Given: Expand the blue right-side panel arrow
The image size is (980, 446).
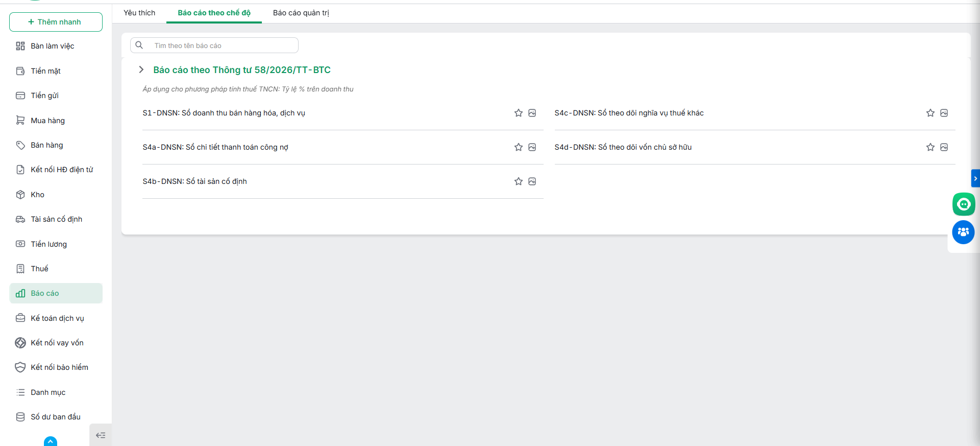Looking at the screenshot, I should click(x=975, y=178).
